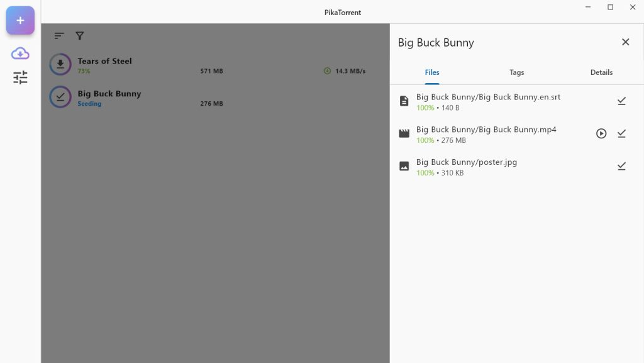Click the movie icon for Big Buck Bunny.mp4
Viewport: 644px width, 363px height.
coord(404,133)
